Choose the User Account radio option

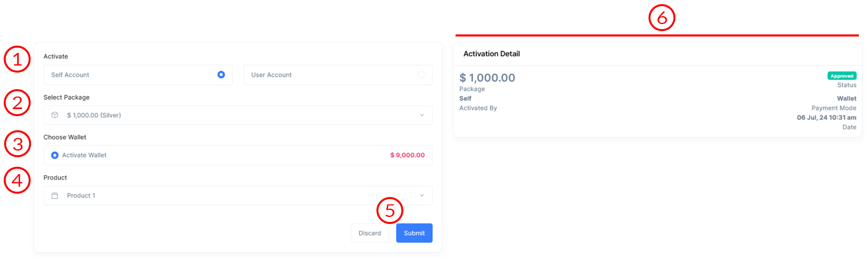tap(421, 75)
